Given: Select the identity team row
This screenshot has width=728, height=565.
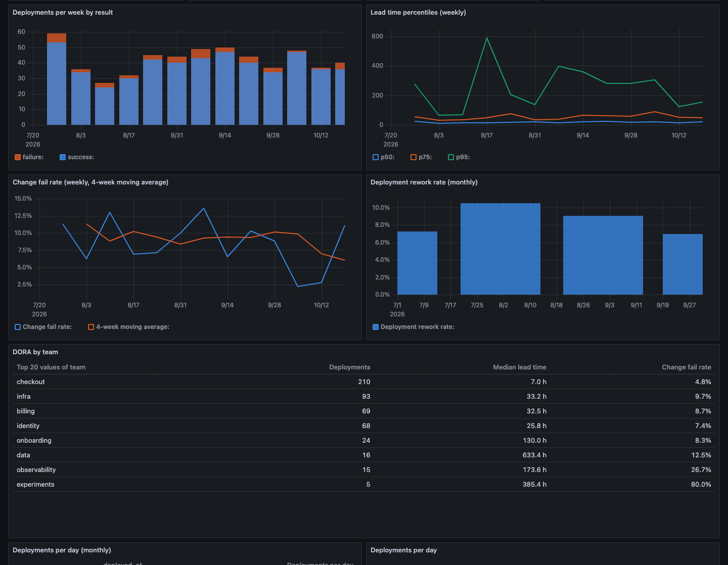Looking at the screenshot, I should 364,426.
